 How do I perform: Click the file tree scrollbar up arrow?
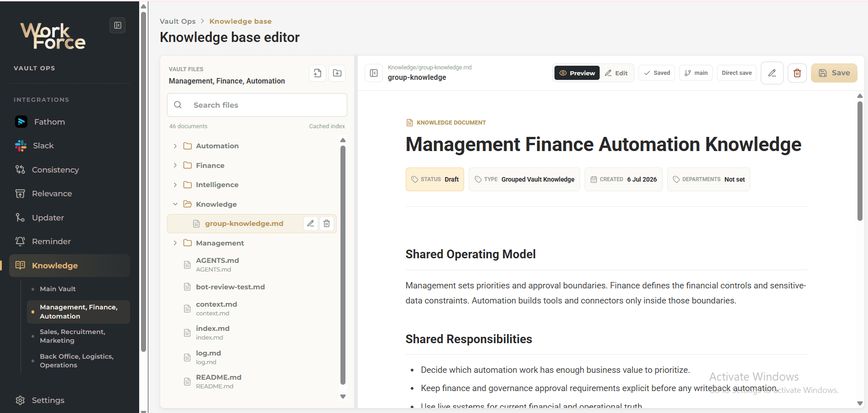(343, 140)
